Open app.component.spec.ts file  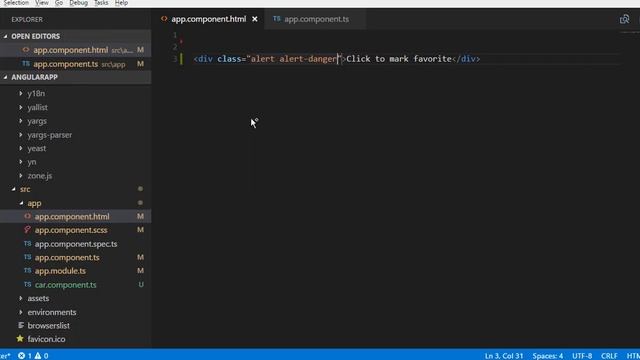[76, 244]
